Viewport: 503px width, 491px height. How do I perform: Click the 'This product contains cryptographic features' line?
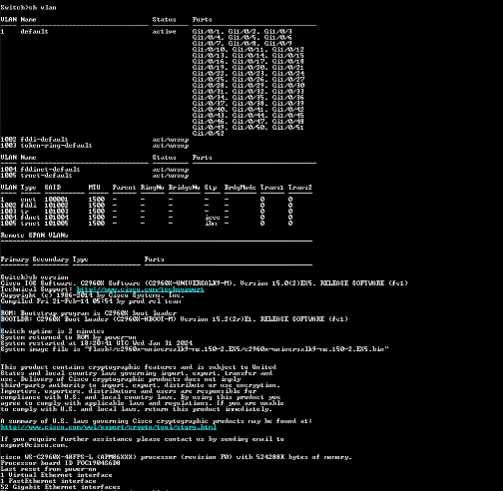click(x=138, y=367)
